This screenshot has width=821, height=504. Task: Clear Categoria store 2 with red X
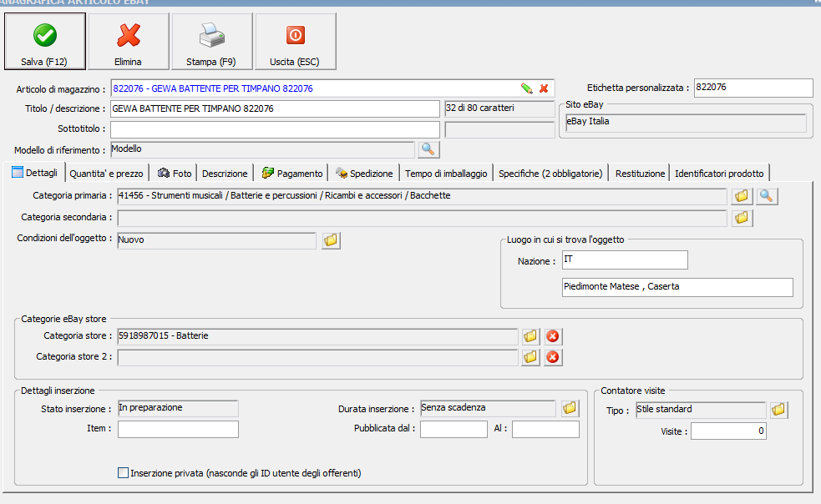(552, 357)
